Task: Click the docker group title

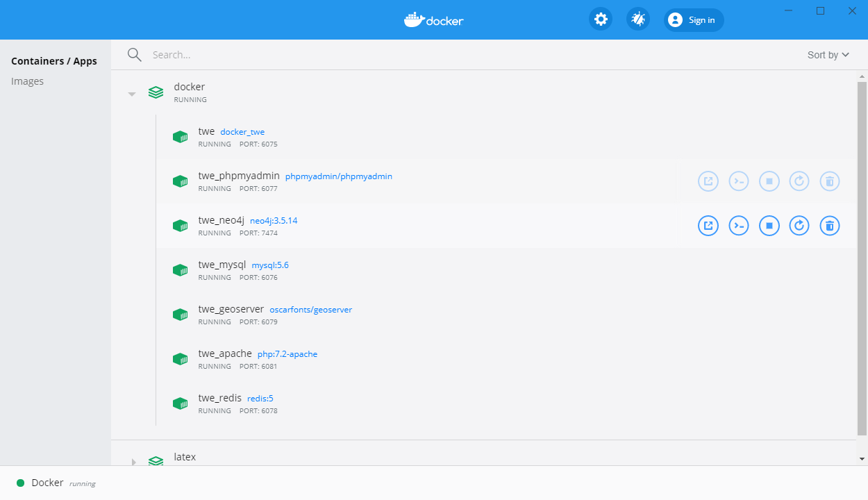Action: click(190, 87)
